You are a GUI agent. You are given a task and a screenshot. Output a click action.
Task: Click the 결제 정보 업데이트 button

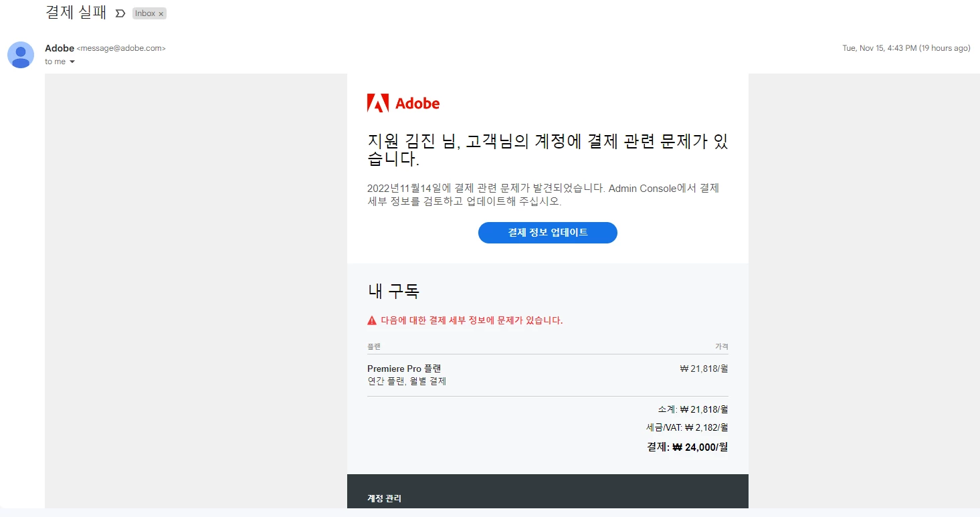click(x=548, y=233)
